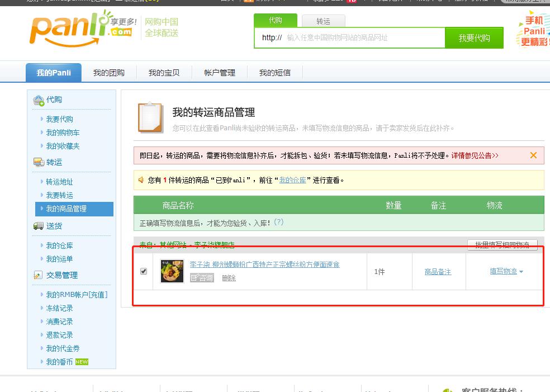Expand the 填写物流 dropdown
550x392 pixels.
[504, 271]
